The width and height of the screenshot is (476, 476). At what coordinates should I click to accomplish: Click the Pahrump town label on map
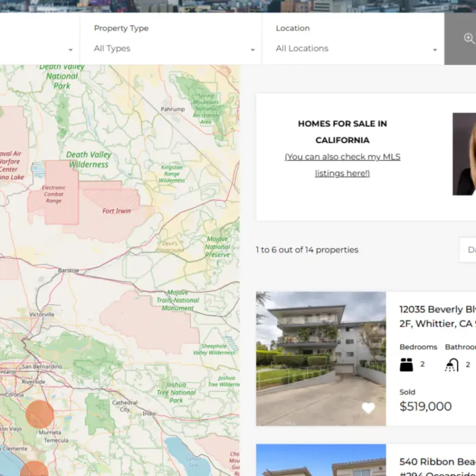(173, 109)
